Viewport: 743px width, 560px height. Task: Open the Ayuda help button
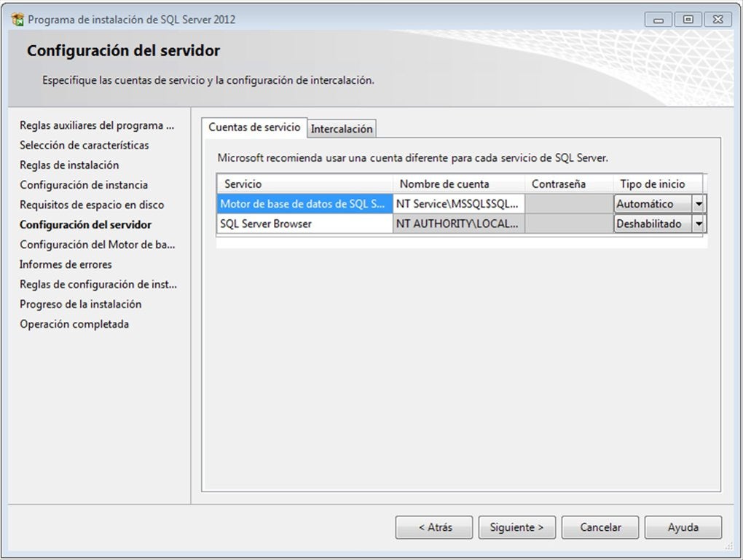pos(683,527)
